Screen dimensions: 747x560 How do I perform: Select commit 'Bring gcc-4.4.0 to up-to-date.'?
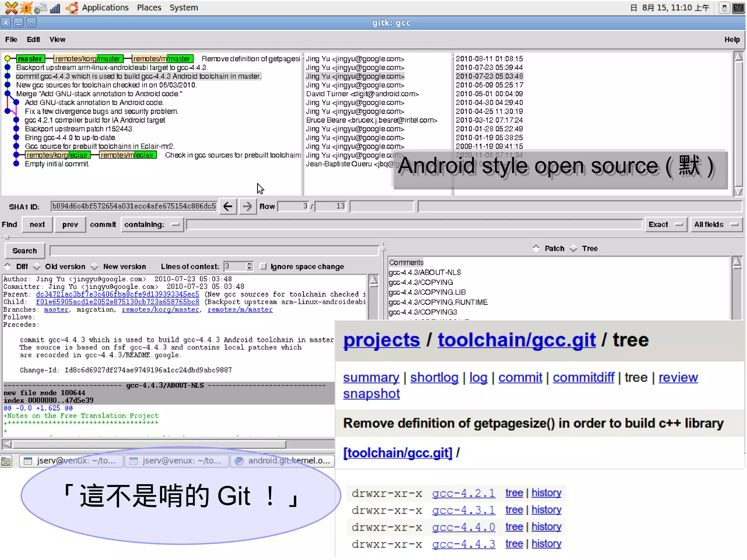70,138
